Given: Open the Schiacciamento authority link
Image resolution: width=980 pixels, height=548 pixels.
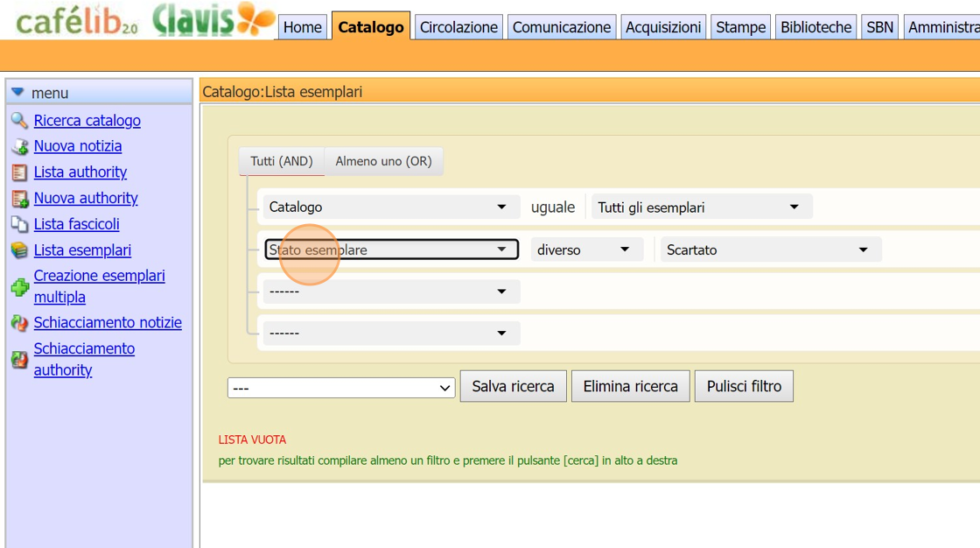Looking at the screenshot, I should [x=84, y=359].
